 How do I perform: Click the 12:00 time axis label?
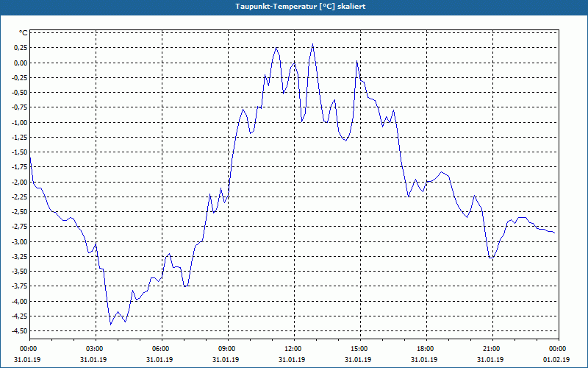[x=294, y=349]
